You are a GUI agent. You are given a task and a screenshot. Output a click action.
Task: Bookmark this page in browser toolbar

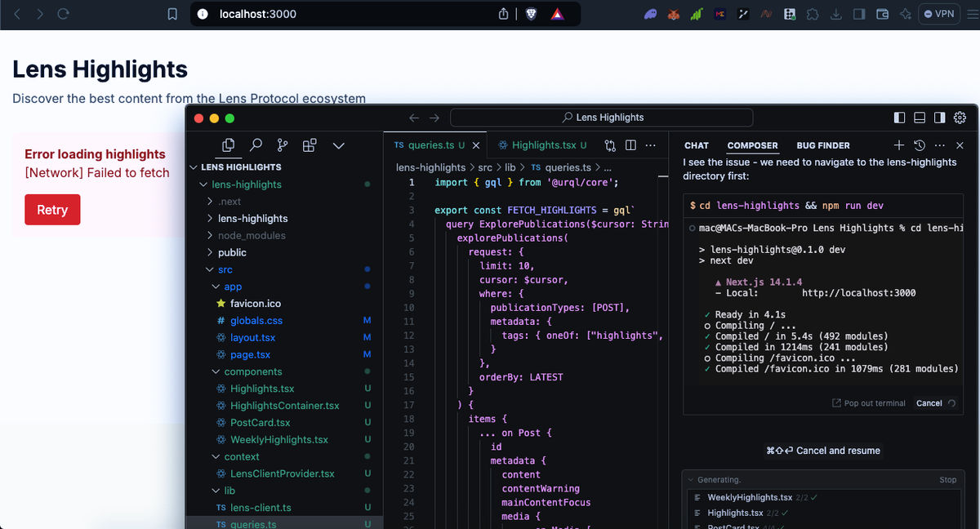coord(172,14)
